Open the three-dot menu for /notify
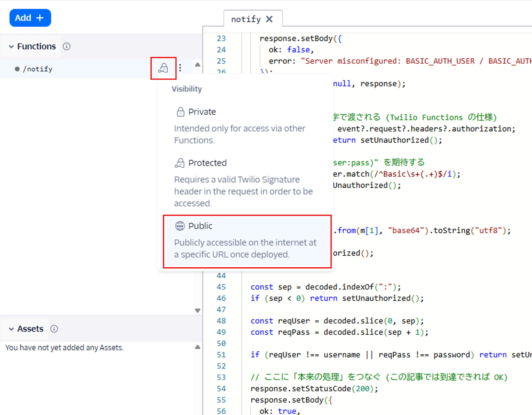 click(x=180, y=68)
